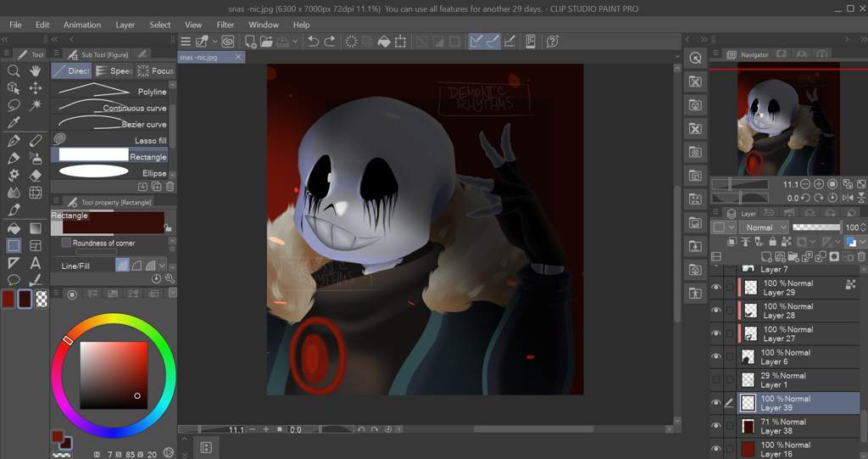Open the Clip Studio launcher spiral icon
The width and height of the screenshot is (868, 459).
227,42
